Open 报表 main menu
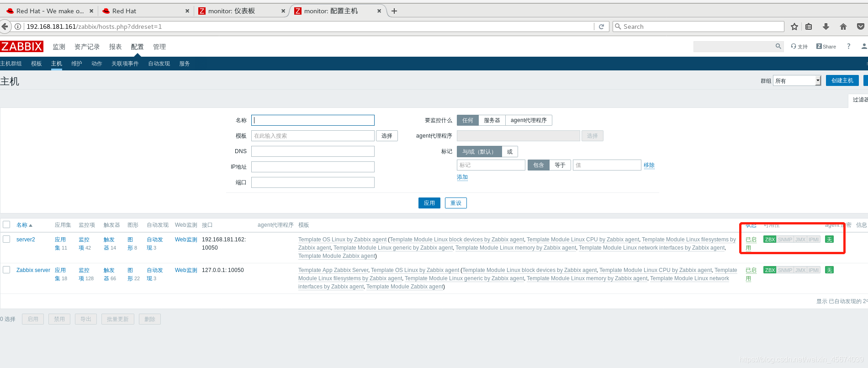This screenshot has width=868, height=368. 115,47
